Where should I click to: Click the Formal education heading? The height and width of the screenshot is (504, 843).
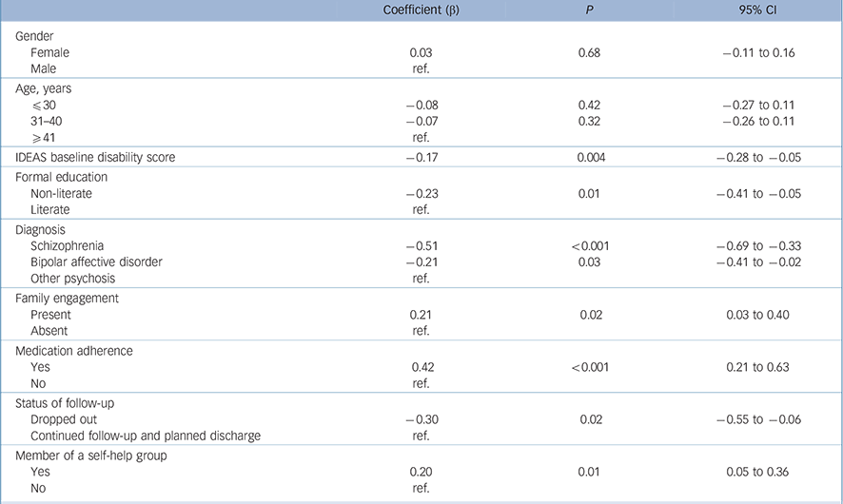pos(62,176)
